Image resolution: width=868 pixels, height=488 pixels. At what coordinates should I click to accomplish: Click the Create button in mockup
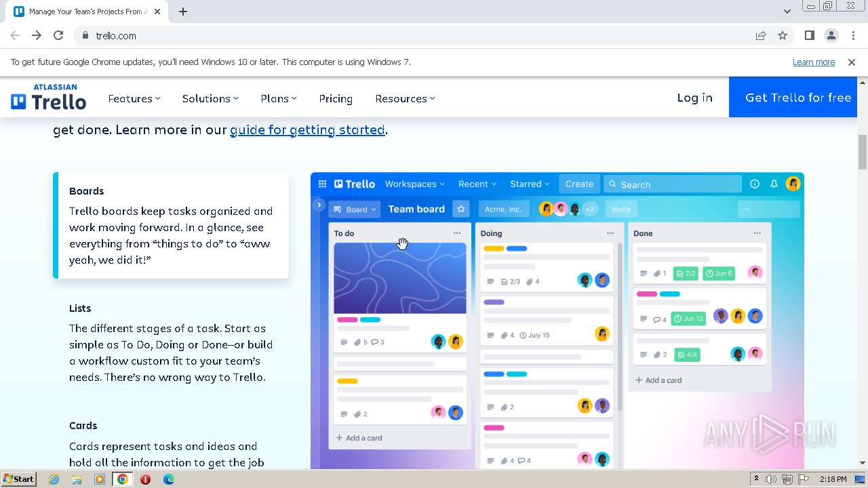coord(579,184)
